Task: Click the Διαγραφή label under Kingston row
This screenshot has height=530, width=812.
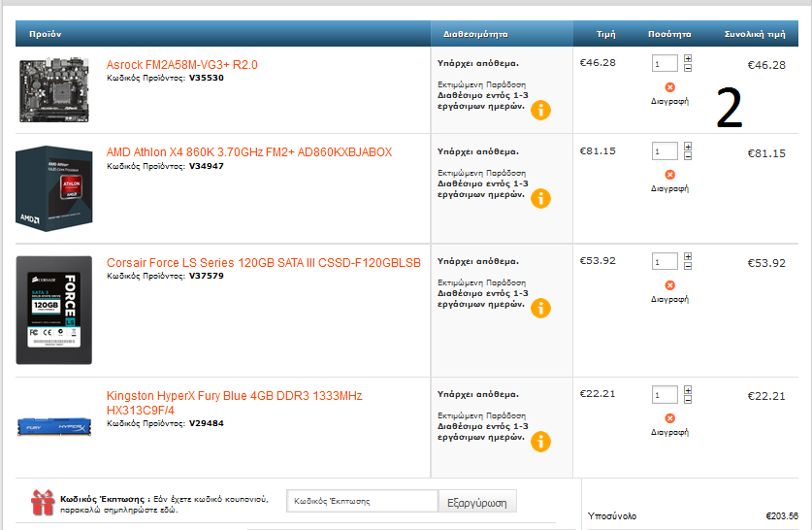Action: click(669, 432)
